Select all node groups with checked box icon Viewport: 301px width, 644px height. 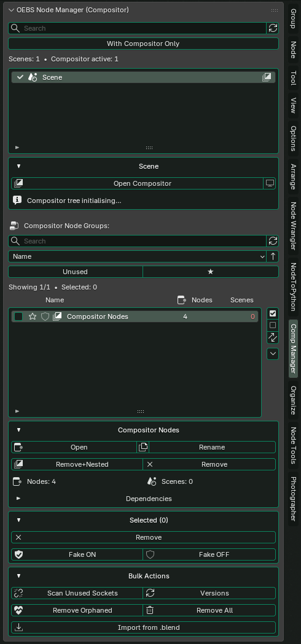tap(273, 313)
